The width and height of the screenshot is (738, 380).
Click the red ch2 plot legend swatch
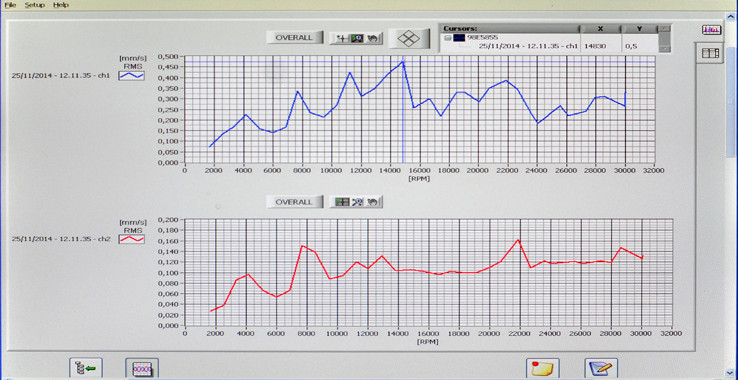[131, 239]
